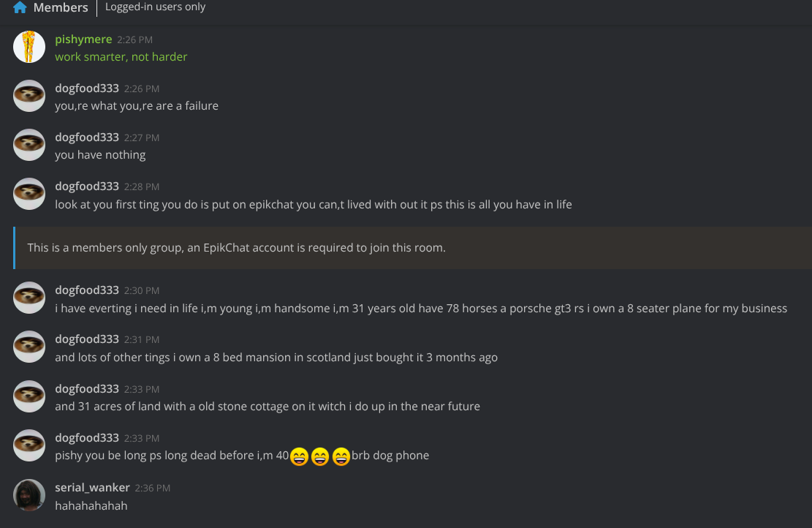Click the Members room title
812x528 pixels.
[61, 7]
